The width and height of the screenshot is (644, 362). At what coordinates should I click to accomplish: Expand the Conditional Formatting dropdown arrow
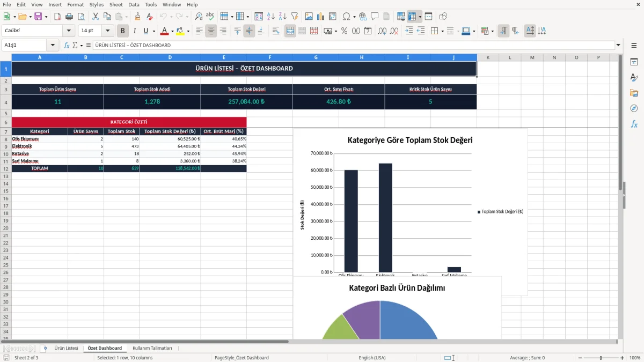coord(492,31)
